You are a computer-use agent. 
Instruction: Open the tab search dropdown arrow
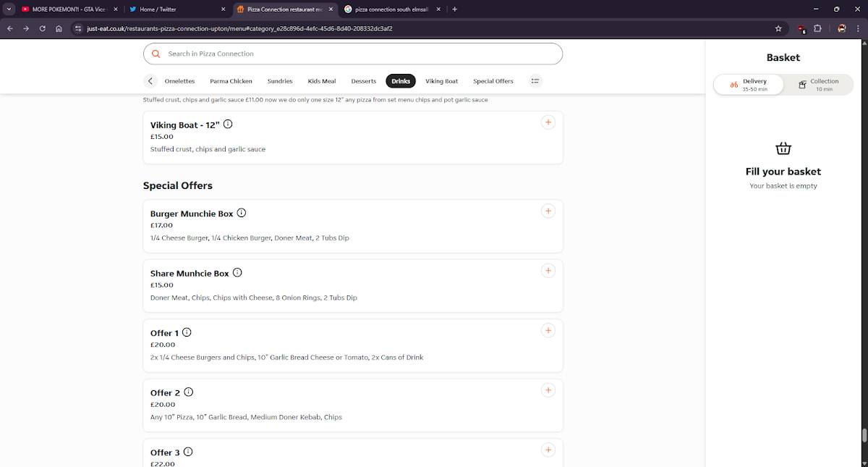click(x=9, y=9)
